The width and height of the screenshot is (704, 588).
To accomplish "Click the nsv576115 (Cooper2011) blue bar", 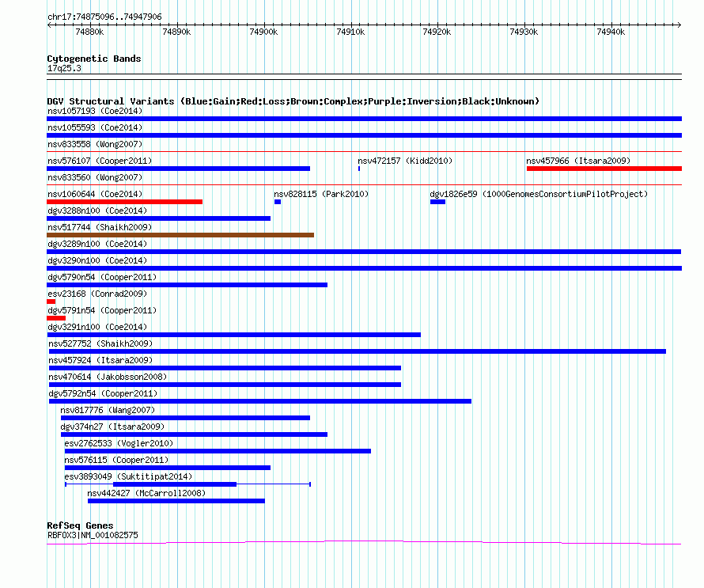I will [168, 468].
